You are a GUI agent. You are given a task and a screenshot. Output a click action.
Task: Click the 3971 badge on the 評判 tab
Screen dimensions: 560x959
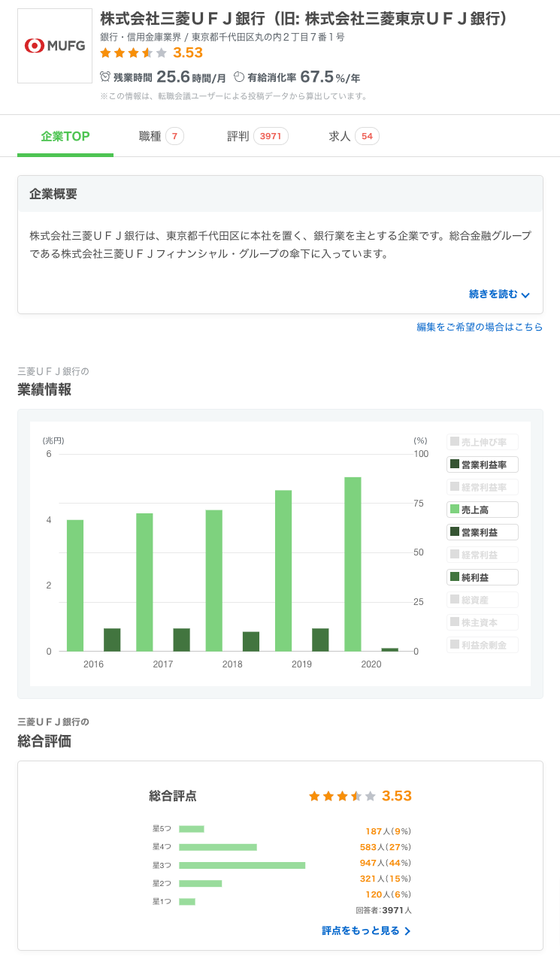271,136
